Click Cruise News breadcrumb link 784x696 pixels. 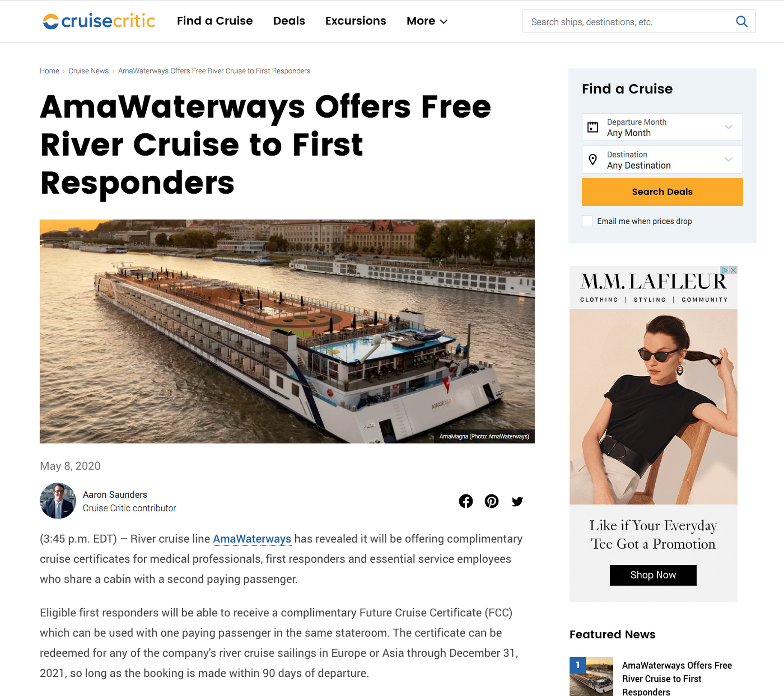[x=88, y=71]
